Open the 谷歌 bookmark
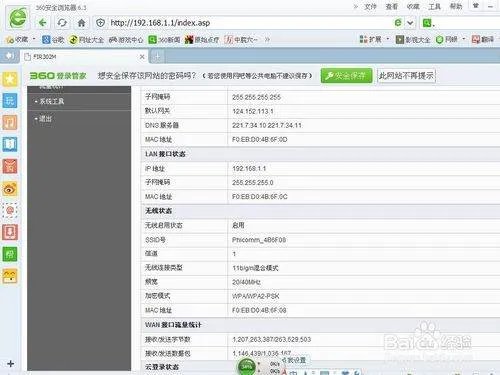The width and height of the screenshot is (500, 375). click(x=53, y=40)
